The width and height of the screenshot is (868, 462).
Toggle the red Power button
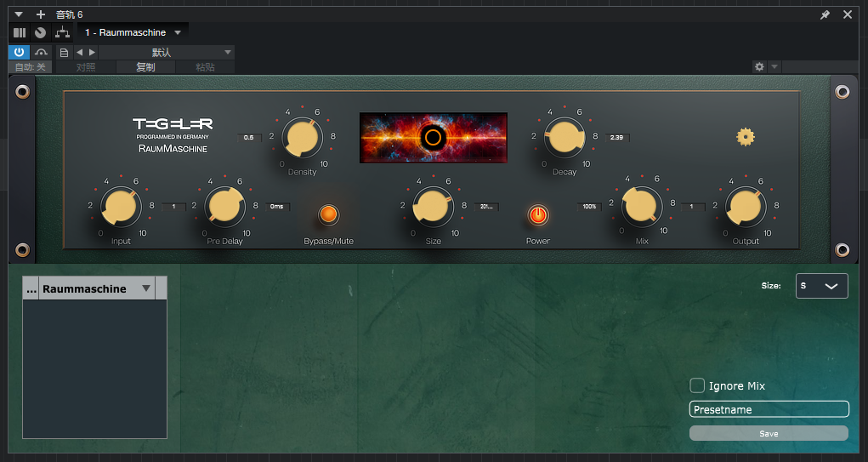[538, 214]
